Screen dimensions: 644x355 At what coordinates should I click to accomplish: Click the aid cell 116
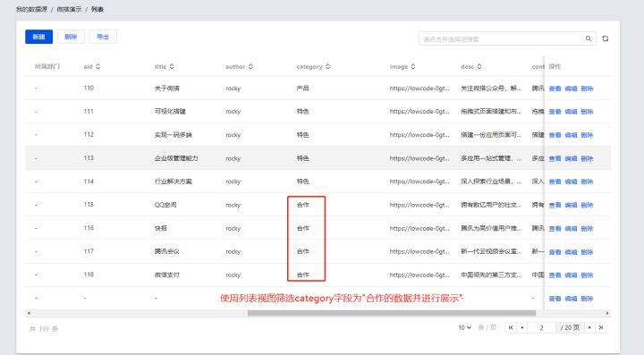(x=89, y=228)
